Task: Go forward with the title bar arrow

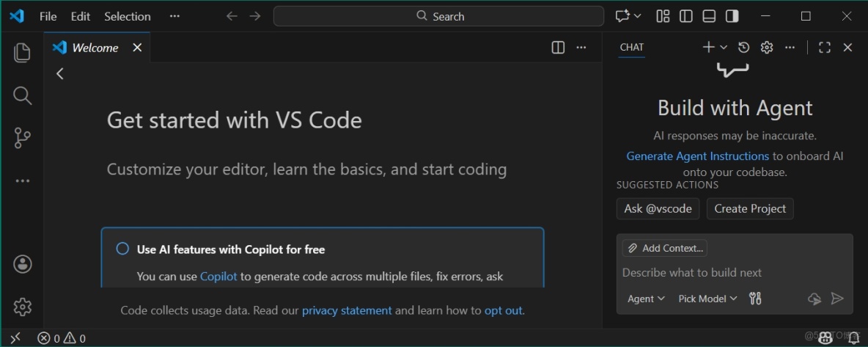Action: 254,16
